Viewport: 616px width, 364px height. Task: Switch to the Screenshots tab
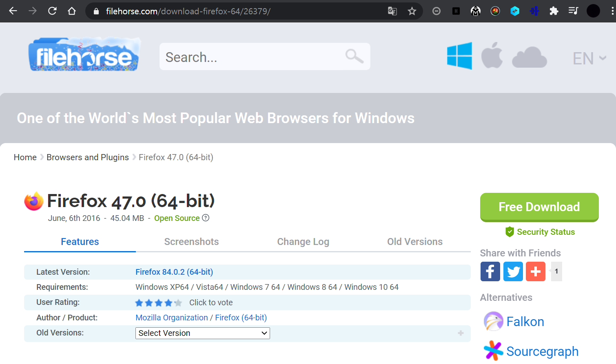[x=191, y=242]
